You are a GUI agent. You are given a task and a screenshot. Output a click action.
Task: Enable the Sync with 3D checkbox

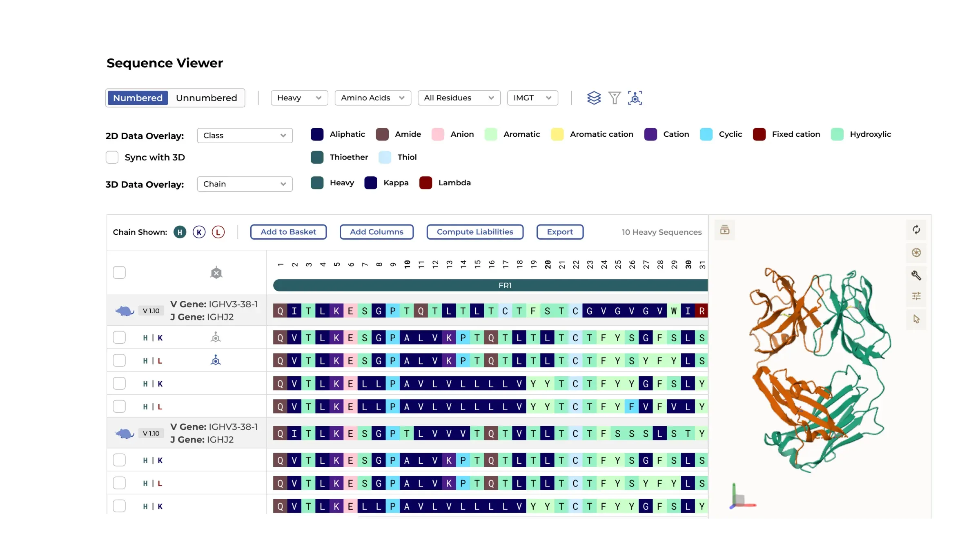112,157
